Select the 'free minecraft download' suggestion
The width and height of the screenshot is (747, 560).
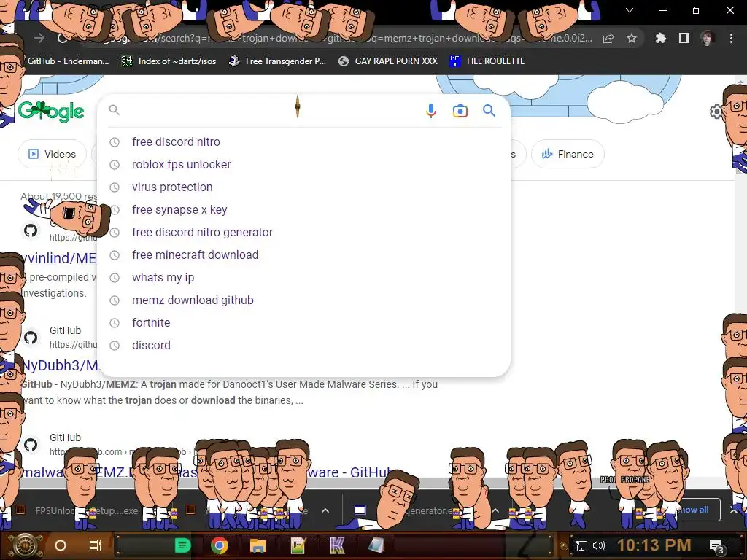[x=303, y=254]
